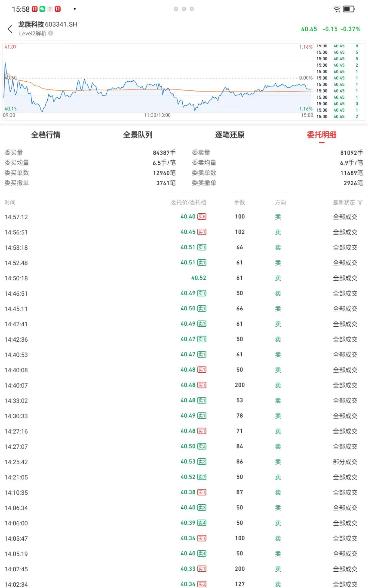Tap the 卖 direction in 14:46:51 row
368x588 pixels.
[278, 293]
